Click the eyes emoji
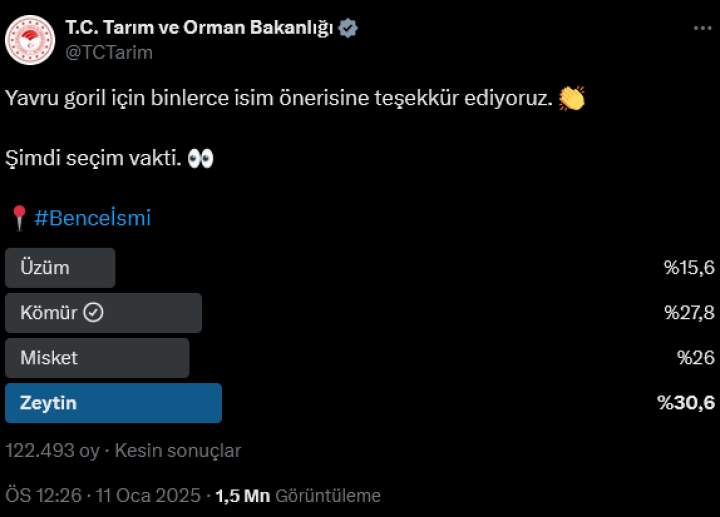The width and height of the screenshot is (720, 517). (x=200, y=159)
